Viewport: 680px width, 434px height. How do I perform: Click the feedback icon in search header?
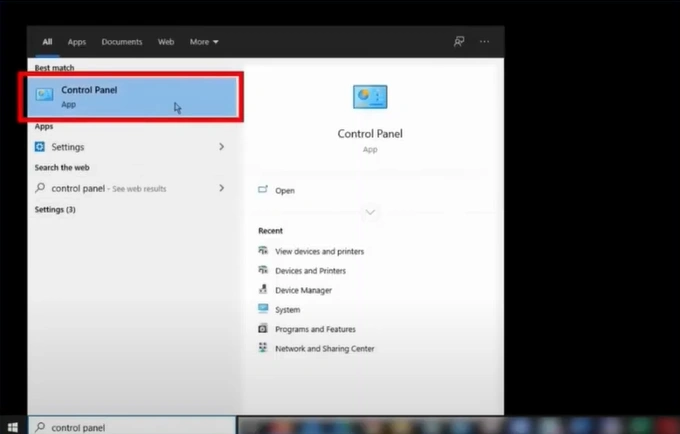tap(459, 42)
